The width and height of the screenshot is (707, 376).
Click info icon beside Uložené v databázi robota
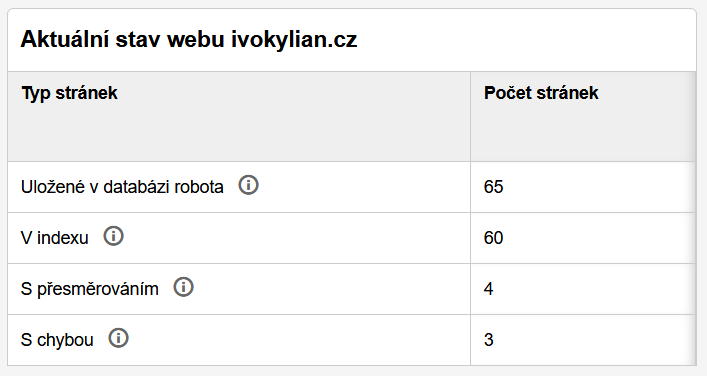click(x=248, y=185)
